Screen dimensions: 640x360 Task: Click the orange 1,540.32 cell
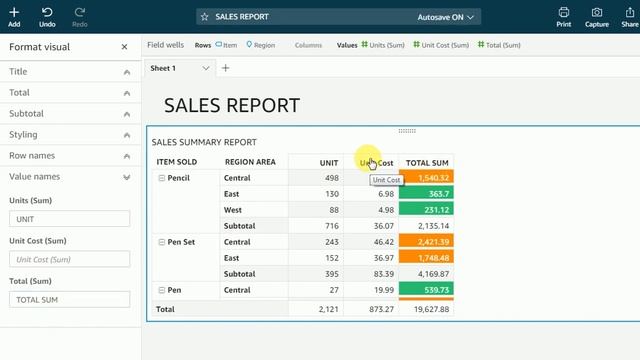426,178
